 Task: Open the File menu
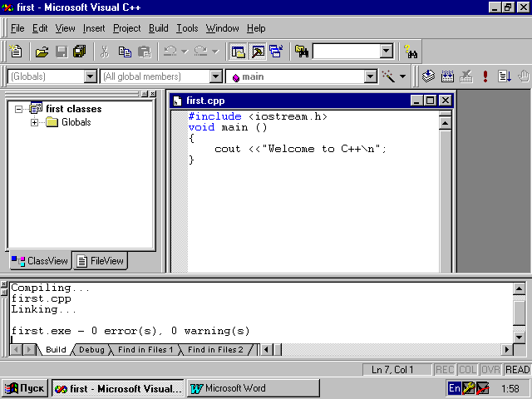click(x=17, y=28)
